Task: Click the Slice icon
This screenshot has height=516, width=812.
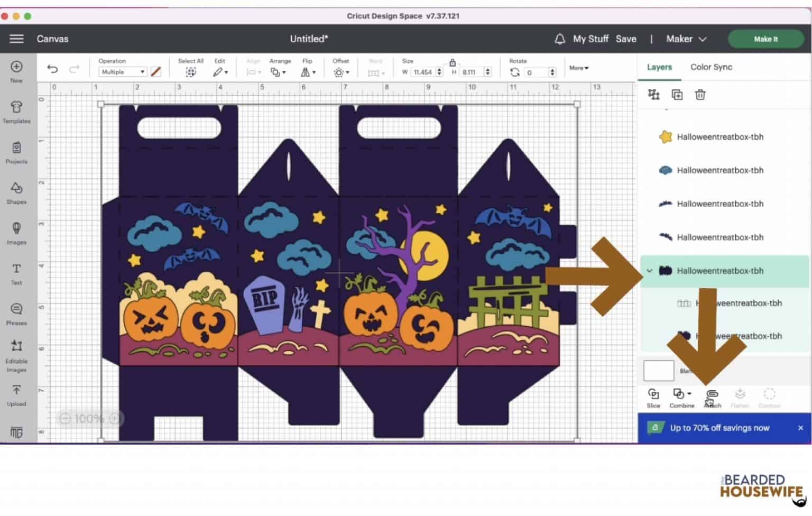Action: click(654, 397)
